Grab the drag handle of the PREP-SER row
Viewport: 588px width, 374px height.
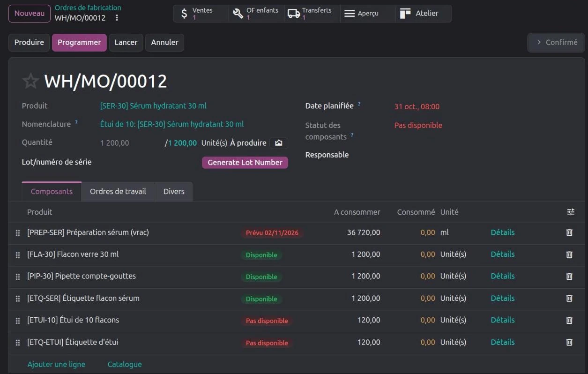pos(18,233)
